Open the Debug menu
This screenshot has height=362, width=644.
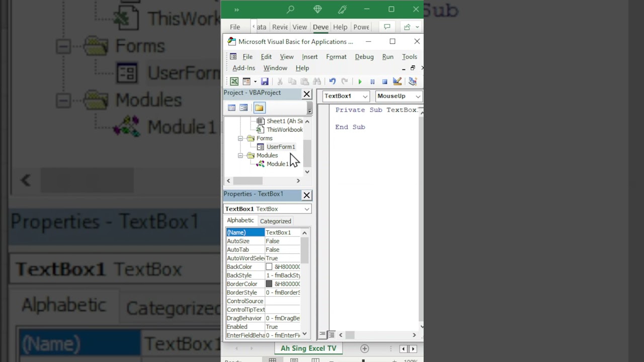click(x=364, y=57)
